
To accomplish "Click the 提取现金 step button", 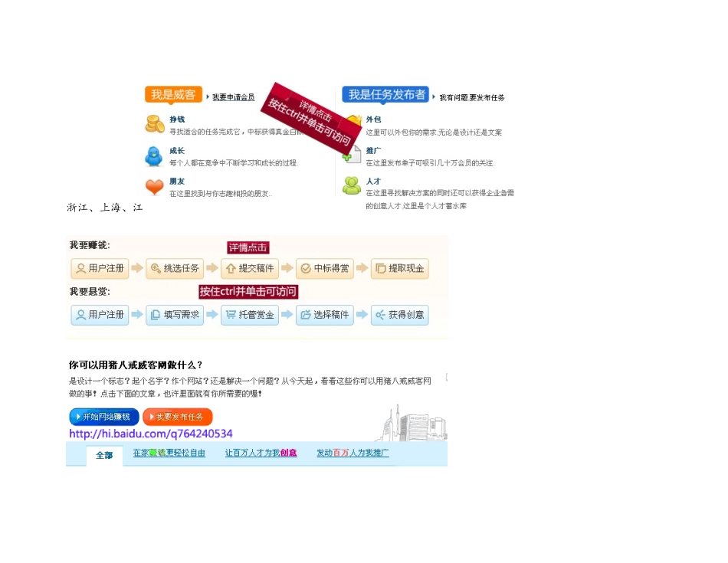I will coord(400,268).
